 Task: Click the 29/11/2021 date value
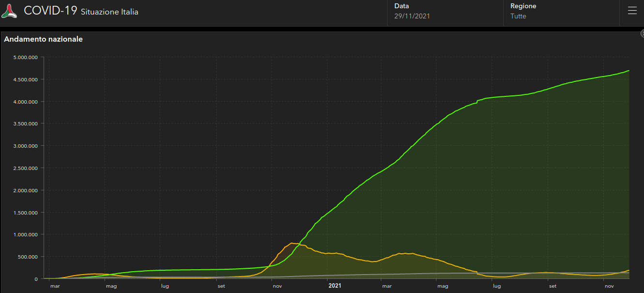[412, 16]
